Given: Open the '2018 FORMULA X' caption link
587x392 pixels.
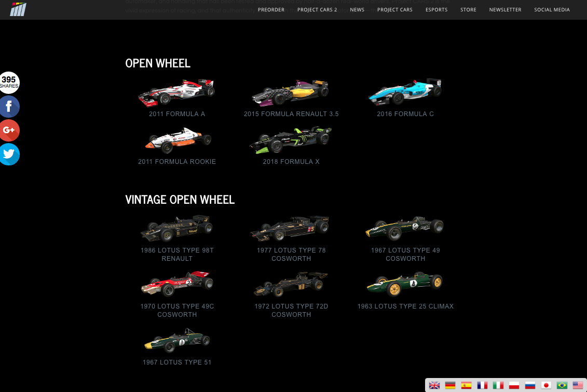Looking at the screenshot, I should (291, 162).
